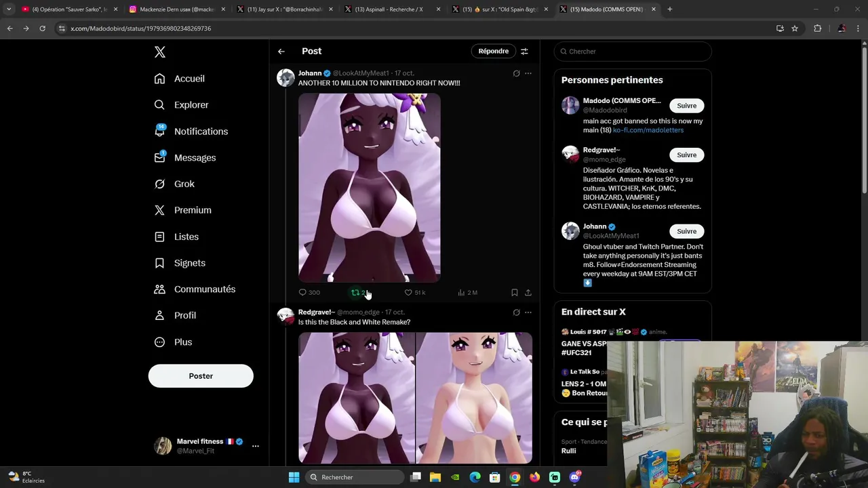Open reply sorting settings icon next to Répondre
The image size is (868, 488).
[524, 52]
